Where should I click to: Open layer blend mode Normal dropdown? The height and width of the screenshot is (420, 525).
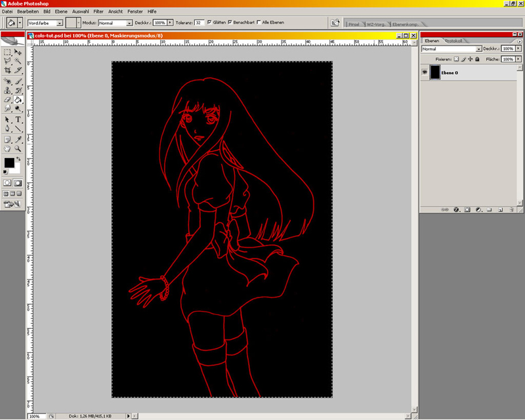click(x=479, y=49)
